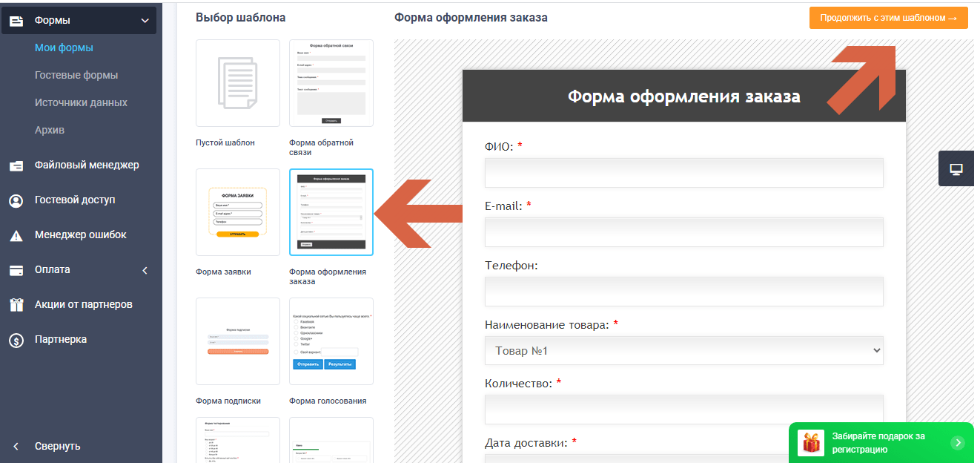Choose the Пустой шаблон template
The height and width of the screenshot is (463, 980).
click(x=237, y=83)
